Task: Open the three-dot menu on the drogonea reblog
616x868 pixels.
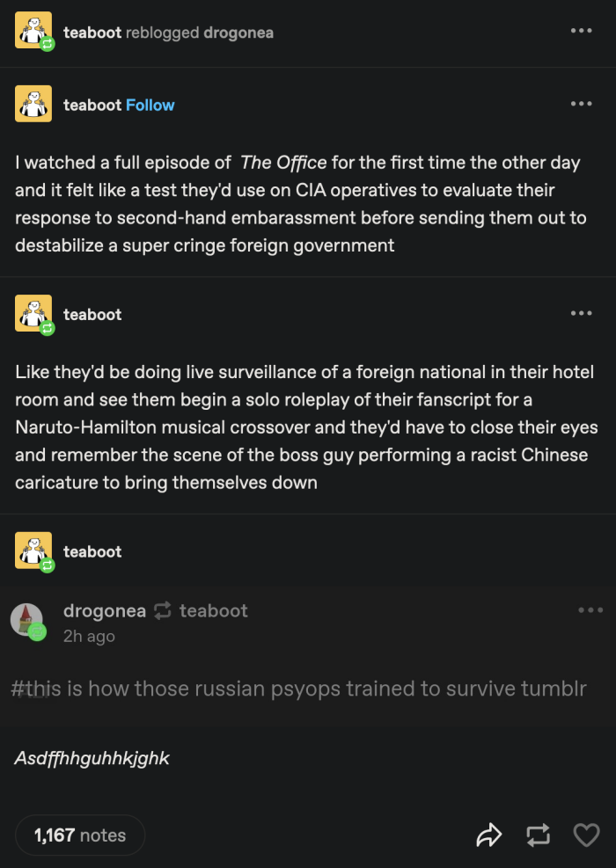Action: point(590,610)
